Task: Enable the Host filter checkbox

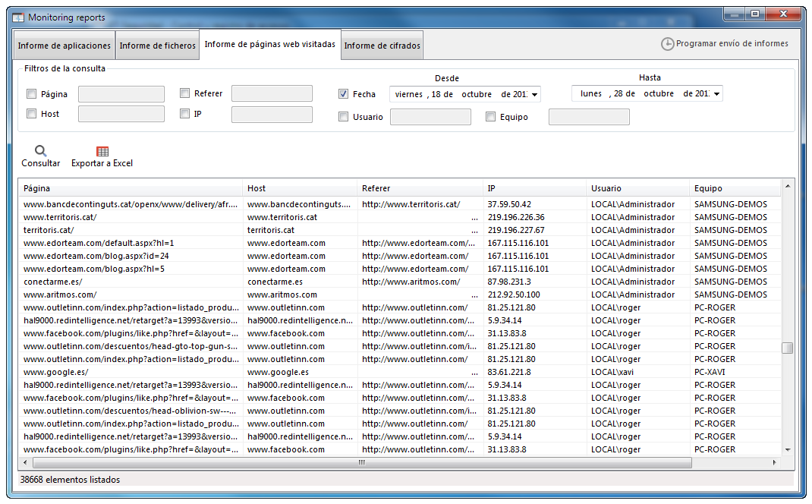Action: (x=32, y=113)
